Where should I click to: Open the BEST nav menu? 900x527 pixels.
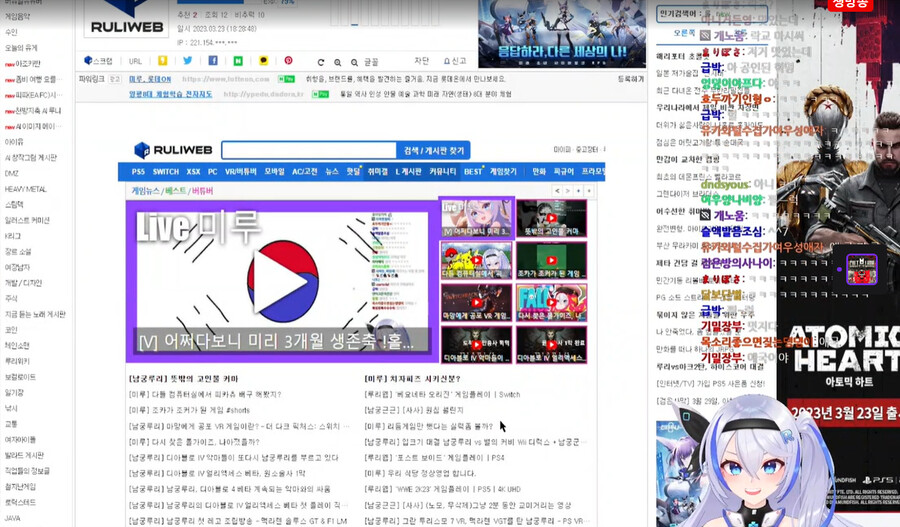474,172
